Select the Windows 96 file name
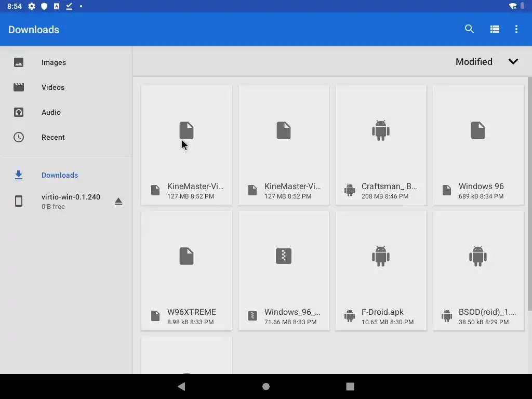Viewport: 532px width, 399px height. (481, 187)
